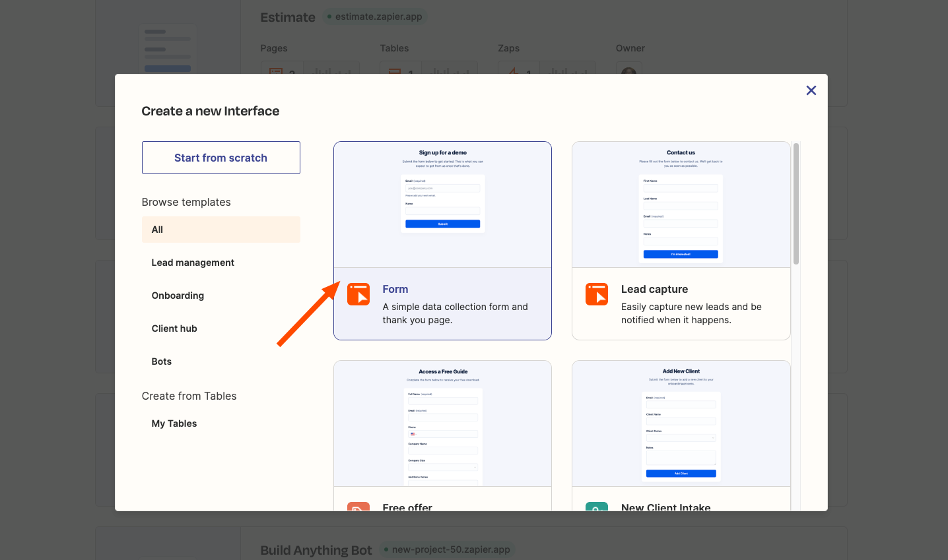Open new-project-50.zapier.app link in background page

pyautogui.click(x=448, y=549)
